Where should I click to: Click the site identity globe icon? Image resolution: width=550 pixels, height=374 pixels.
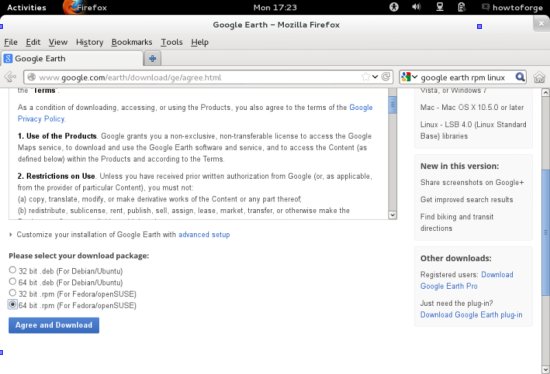point(31,77)
